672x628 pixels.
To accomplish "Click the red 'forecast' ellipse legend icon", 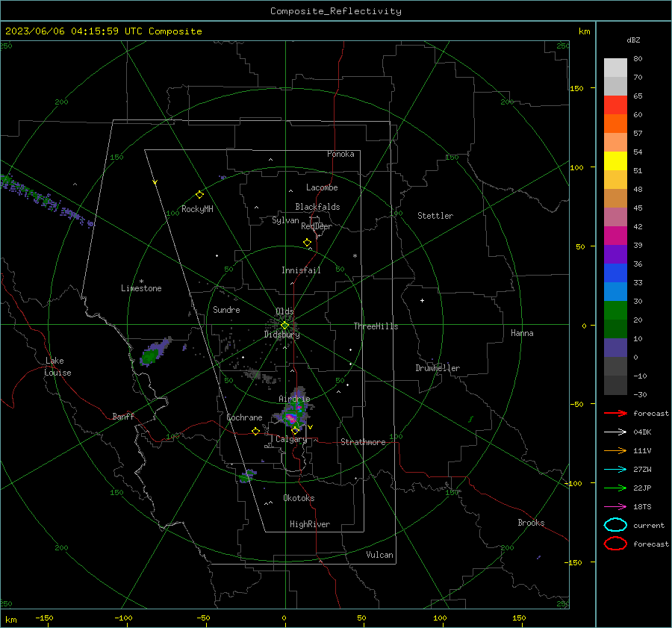I will (615, 544).
